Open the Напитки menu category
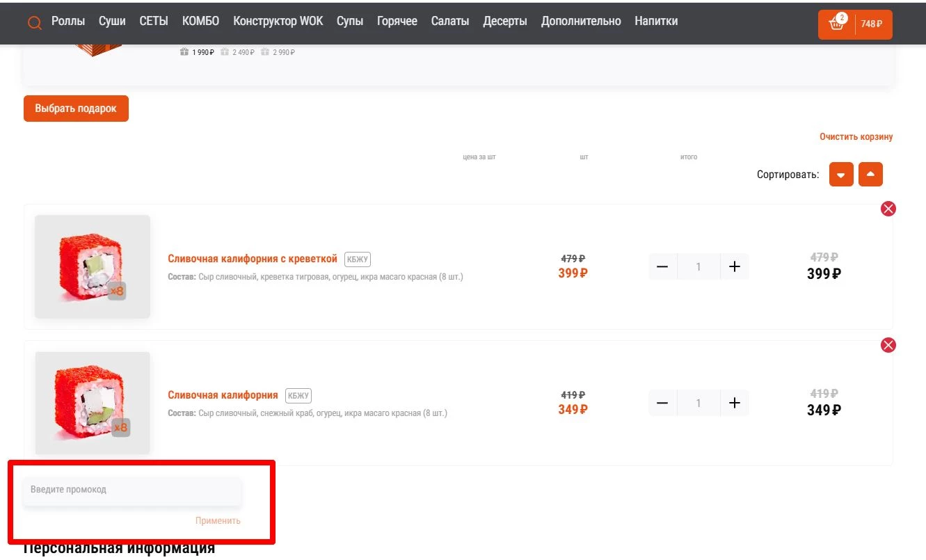The width and height of the screenshot is (926, 560). click(x=655, y=22)
